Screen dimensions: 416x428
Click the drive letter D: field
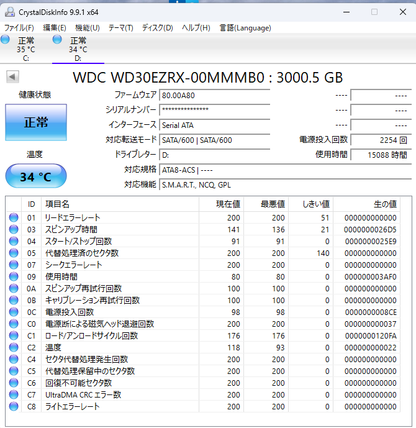click(214, 155)
